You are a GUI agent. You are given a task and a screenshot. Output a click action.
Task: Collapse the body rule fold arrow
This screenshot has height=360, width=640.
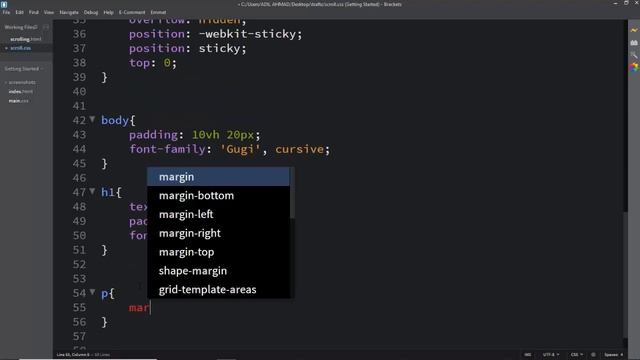tap(92, 119)
